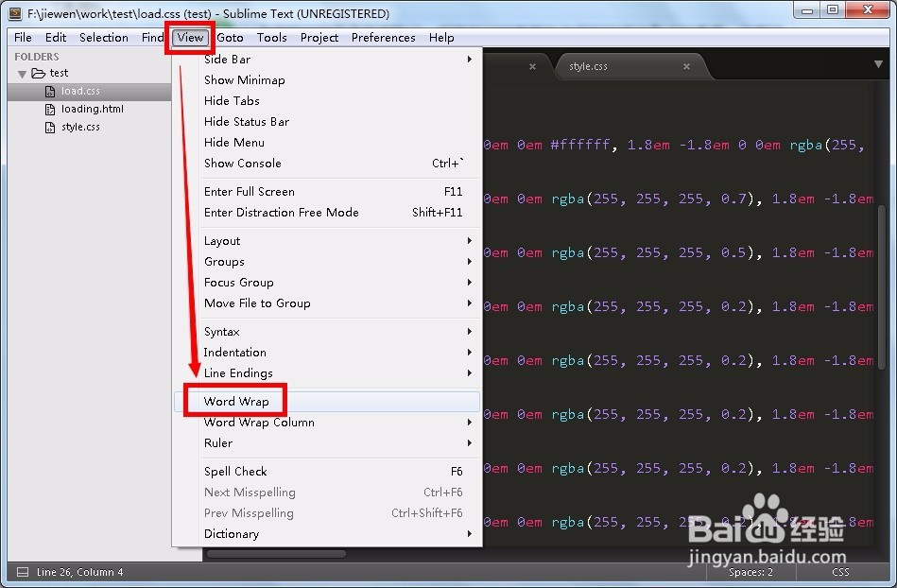Open the Selection menu
Screen dimensions: 897x588
104,38
